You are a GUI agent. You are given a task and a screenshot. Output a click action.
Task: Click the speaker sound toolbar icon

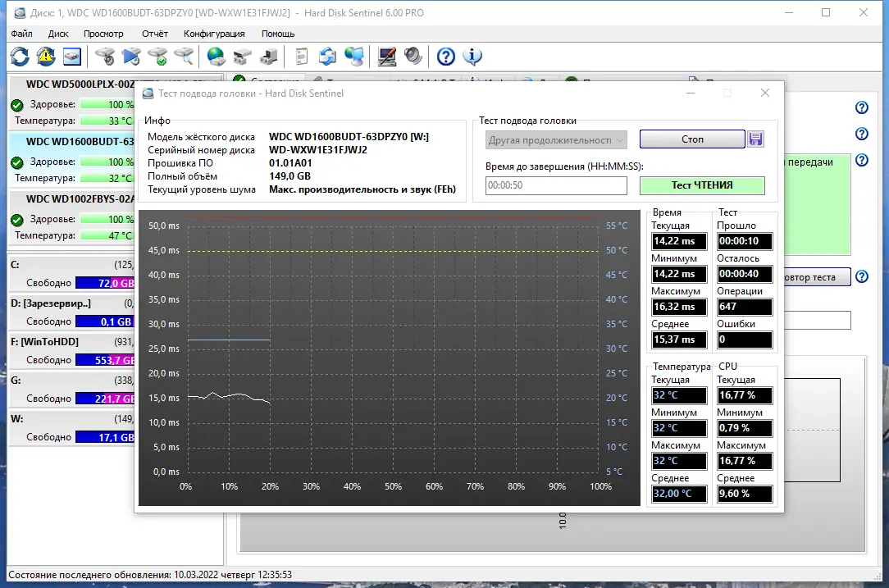point(413,57)
